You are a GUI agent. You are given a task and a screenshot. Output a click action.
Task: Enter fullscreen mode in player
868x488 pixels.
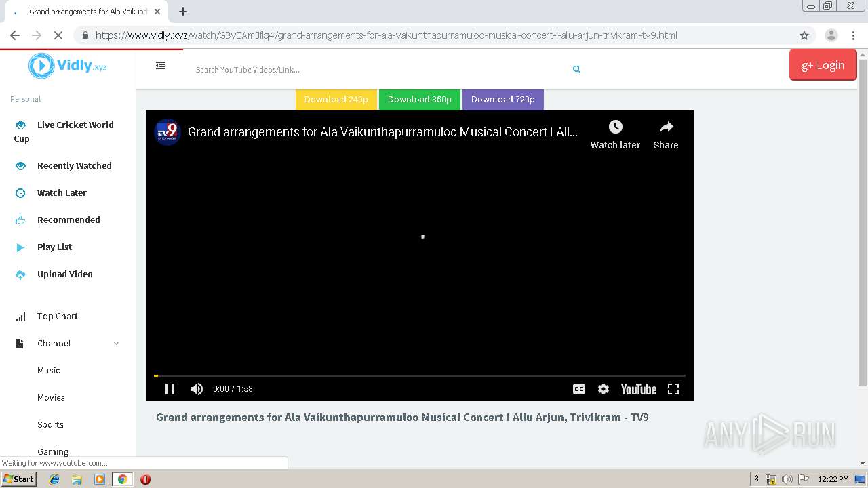pos(673,389)
